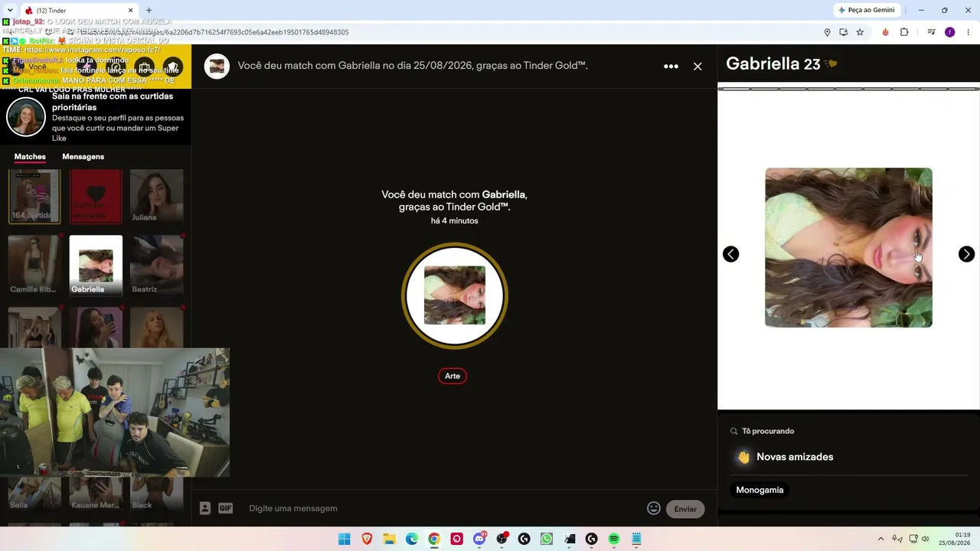Open Google Chrome from the taskbar
The image size is (980, 551).
tap(434, 539)
